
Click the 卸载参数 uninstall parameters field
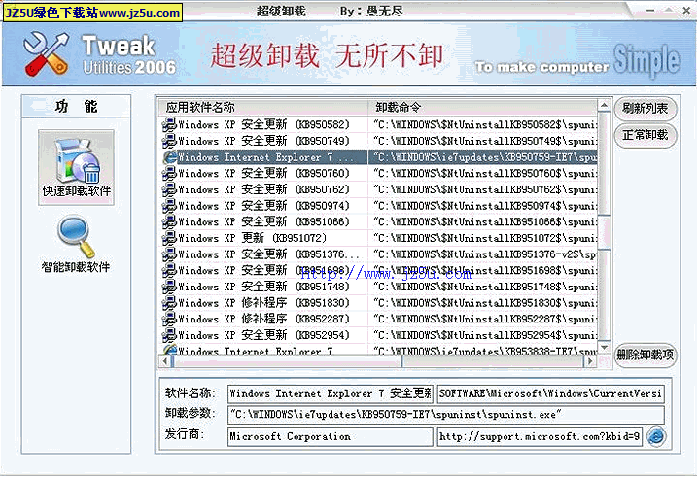coord(445,415)
